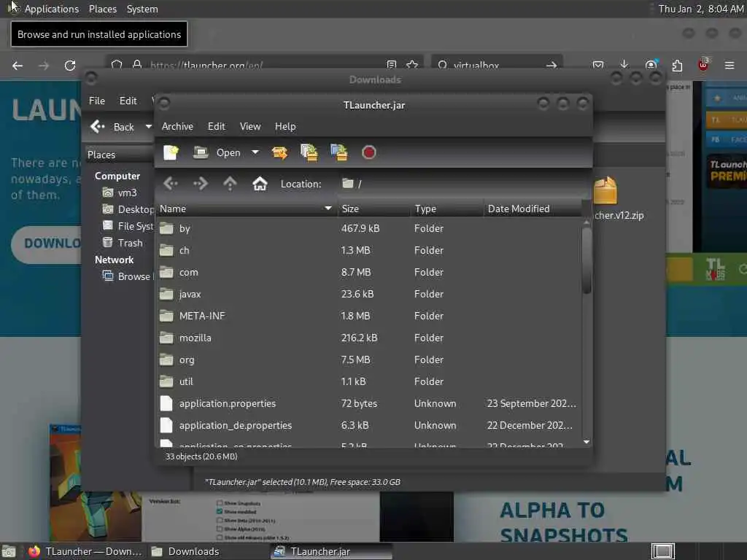This screenshot has width=747, height=560.
Task: Toggle reader view icon in Firefox address bar
Action: [392, 65]
